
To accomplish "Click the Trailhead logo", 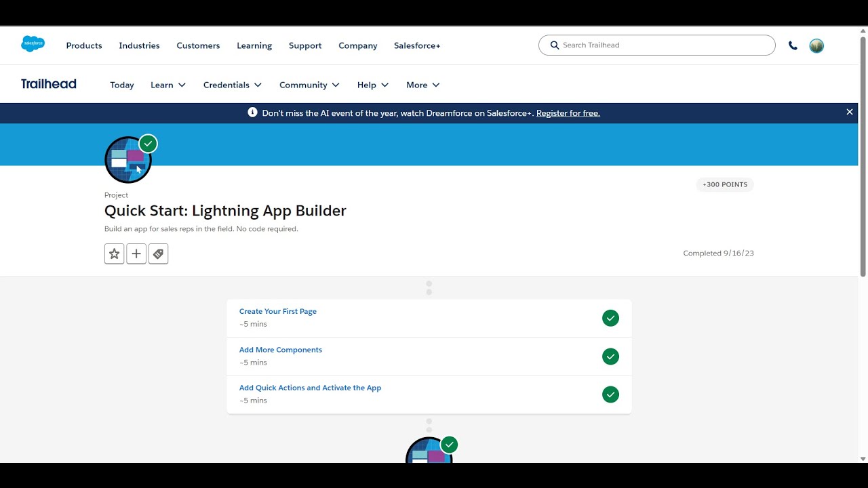I will click(x=49, y=84).
